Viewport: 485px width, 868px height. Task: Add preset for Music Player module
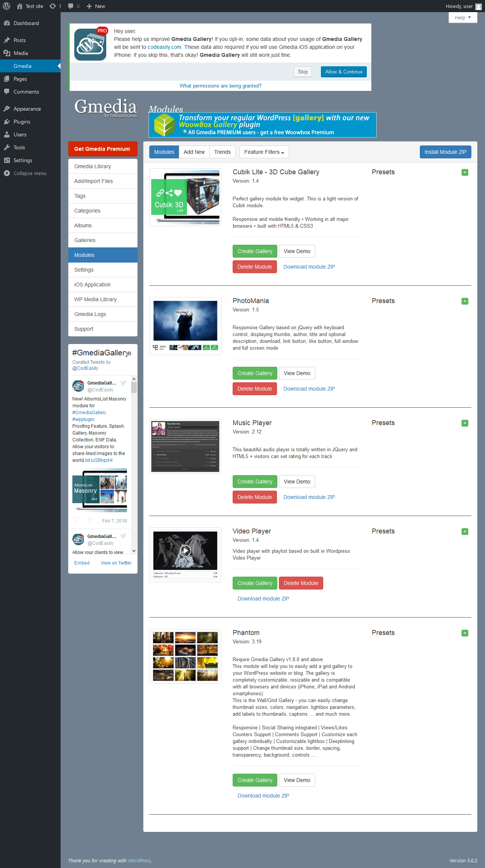(465, 423)
